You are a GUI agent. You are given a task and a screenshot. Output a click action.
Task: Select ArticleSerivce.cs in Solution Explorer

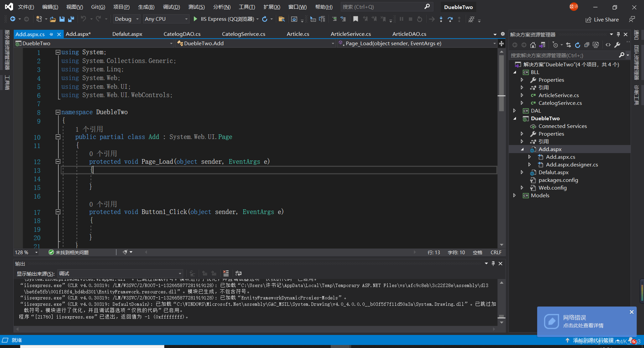pos(558,95)
